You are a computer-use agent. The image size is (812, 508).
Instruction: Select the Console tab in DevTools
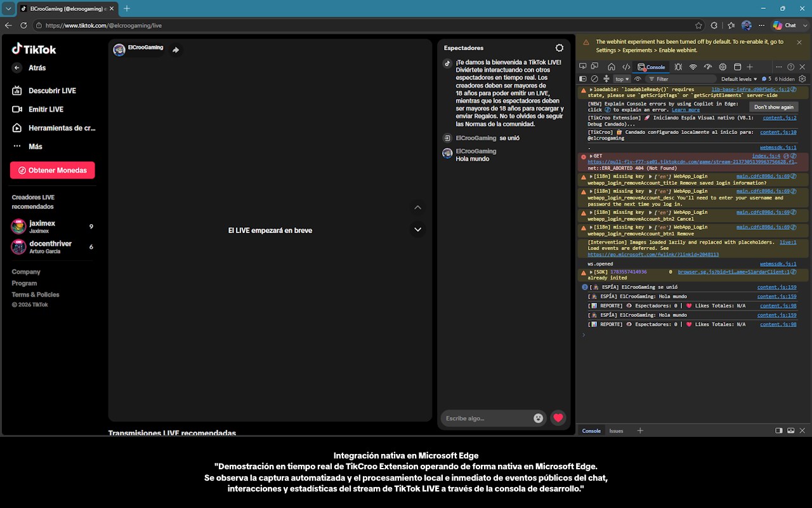652,67
